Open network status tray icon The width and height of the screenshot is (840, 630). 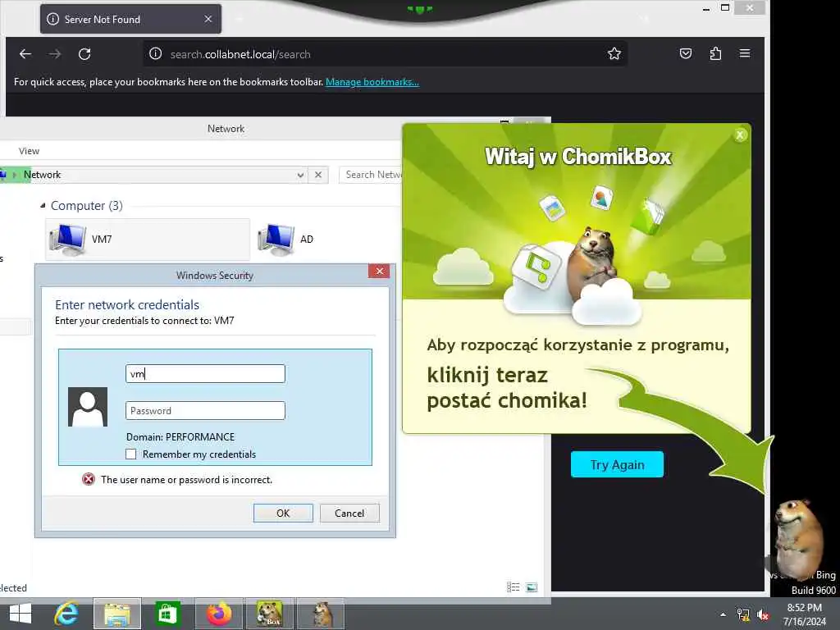(743, 614)
